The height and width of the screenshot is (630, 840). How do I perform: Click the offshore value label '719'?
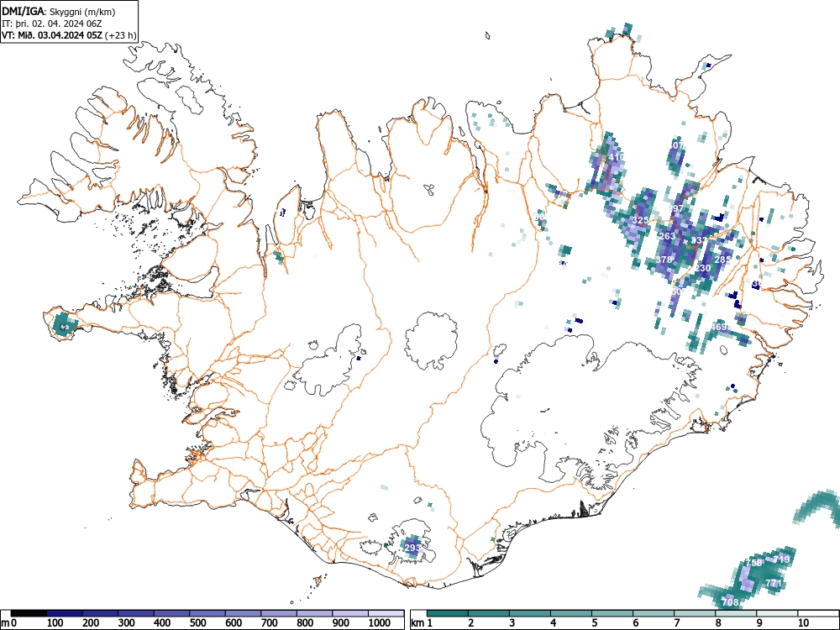(781, 559)
